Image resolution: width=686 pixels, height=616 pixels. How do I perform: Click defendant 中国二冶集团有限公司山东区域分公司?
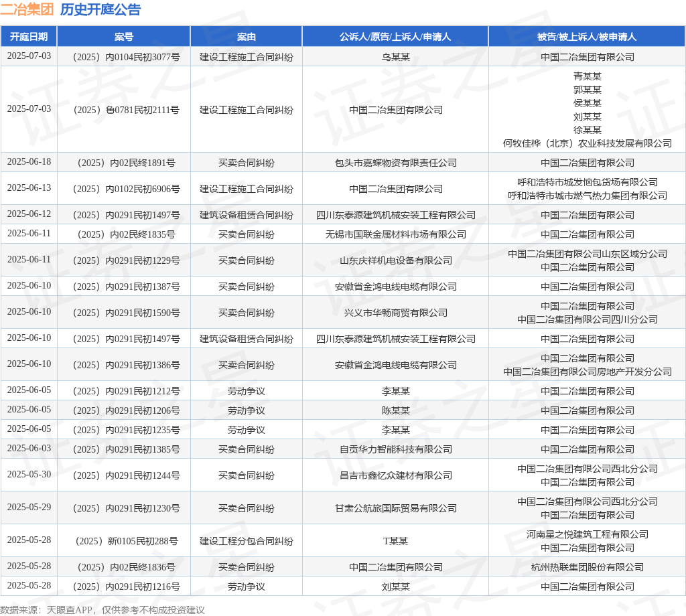pos(587,254)
